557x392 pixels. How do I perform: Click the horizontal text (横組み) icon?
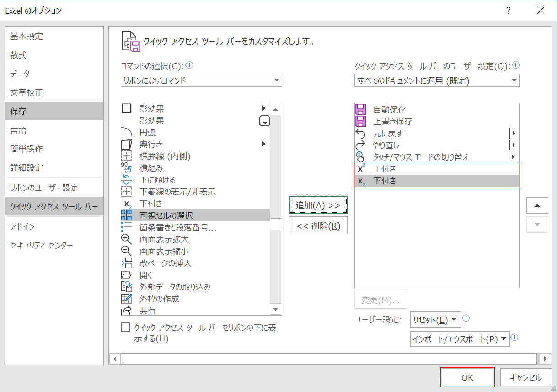tap(127, 168)
